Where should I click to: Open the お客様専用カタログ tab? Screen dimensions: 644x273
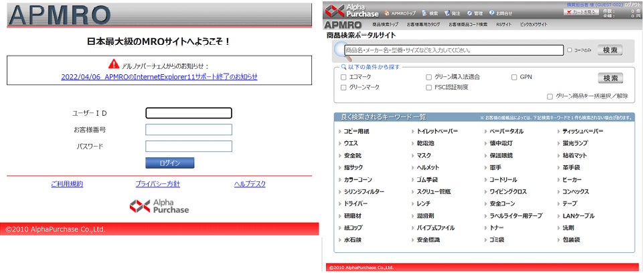424,25
